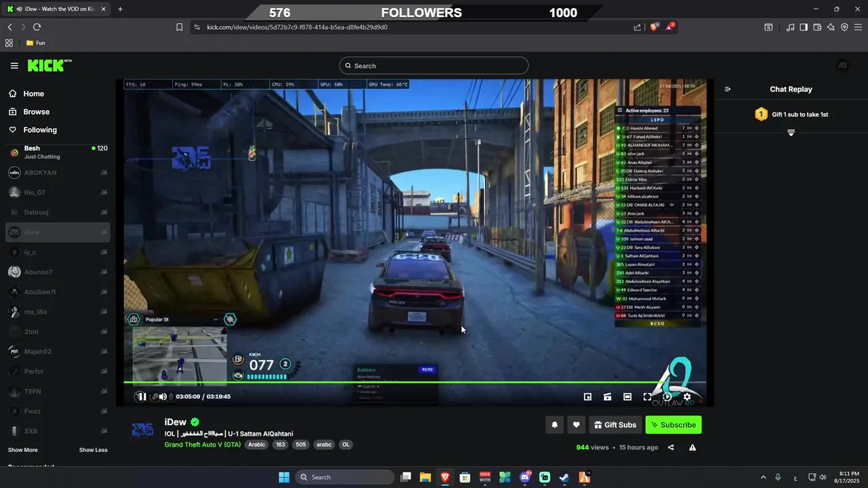This screenshot has height=488, width=868.
Task: Open the iDew channel name link
Action: [x=175, y=422]
